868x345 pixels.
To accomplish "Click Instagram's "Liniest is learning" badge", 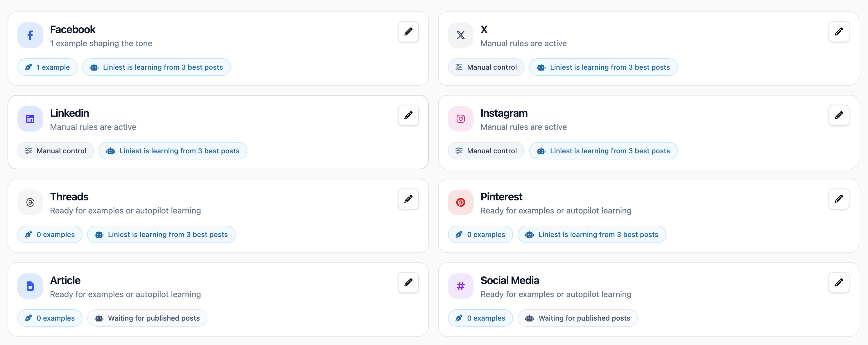I will [x=603, y=151].
